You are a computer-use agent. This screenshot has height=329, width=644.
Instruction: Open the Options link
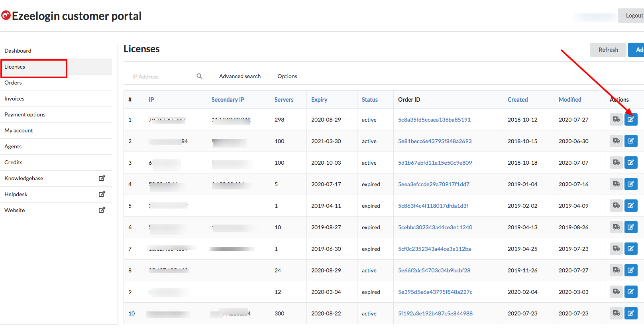click(x=287, y=76)
